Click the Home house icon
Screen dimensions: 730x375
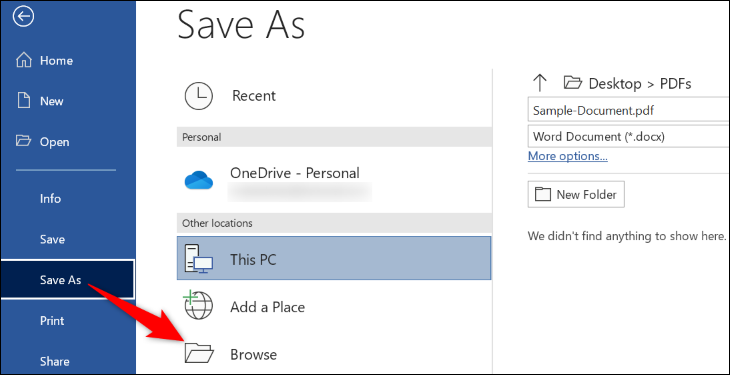[24, 60]
